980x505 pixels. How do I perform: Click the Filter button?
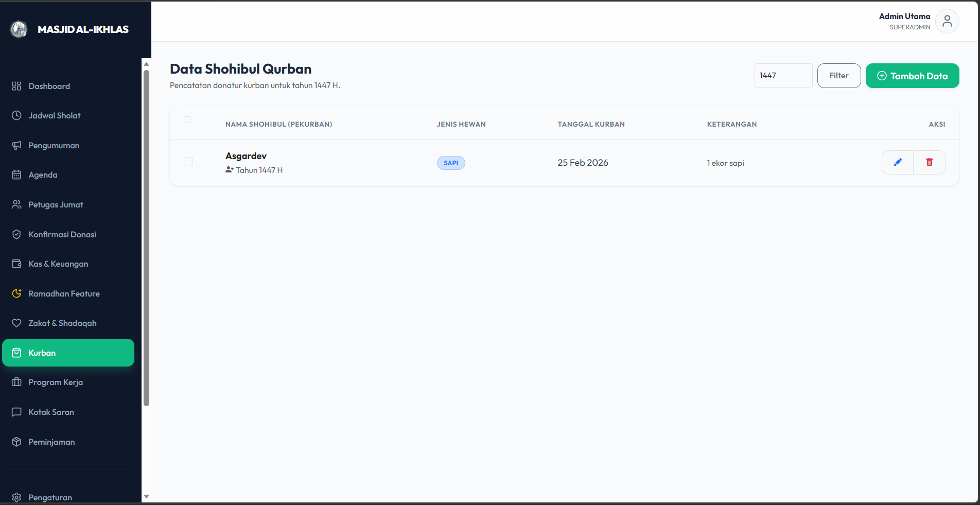tap(839, 76)
